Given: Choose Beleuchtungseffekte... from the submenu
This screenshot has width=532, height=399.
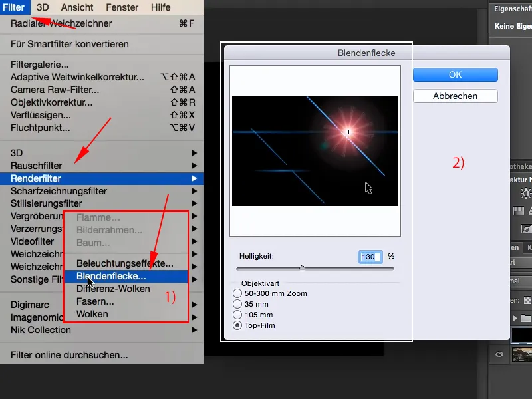Looking at the screenshot, I should [126, 263].
